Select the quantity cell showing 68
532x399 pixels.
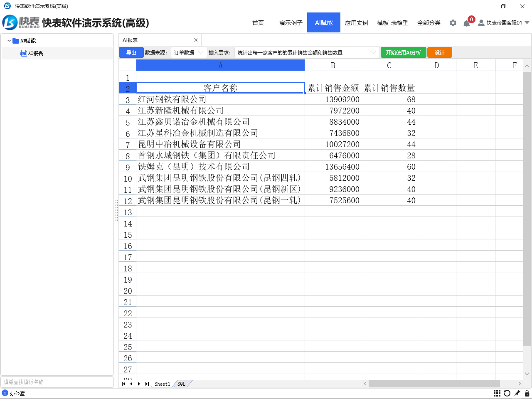coord(389,99)
